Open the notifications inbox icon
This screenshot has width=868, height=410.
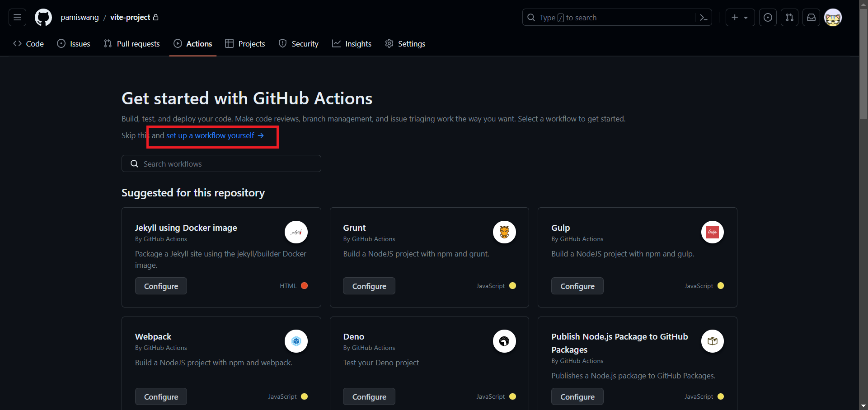coord(811,18)
